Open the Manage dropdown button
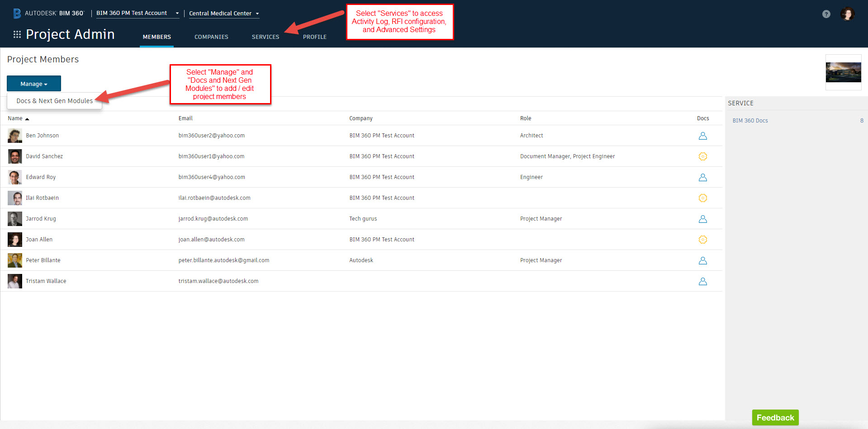The height and width of the screenshot is (429, 868). (34, 84)
